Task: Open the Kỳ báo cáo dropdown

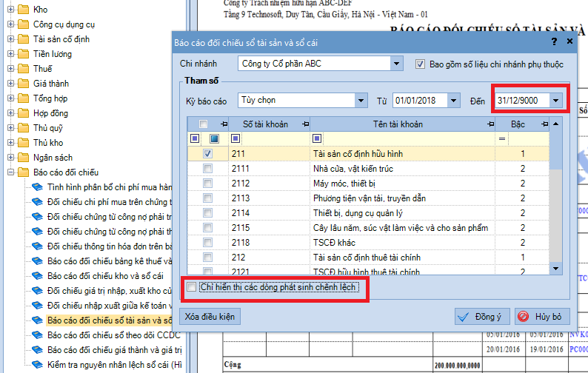Action: (361, 101)
